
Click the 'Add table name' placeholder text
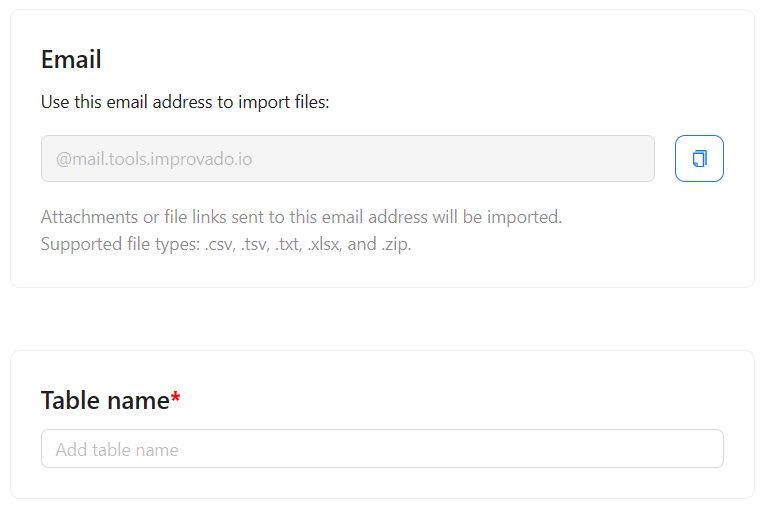click(117, 450)
